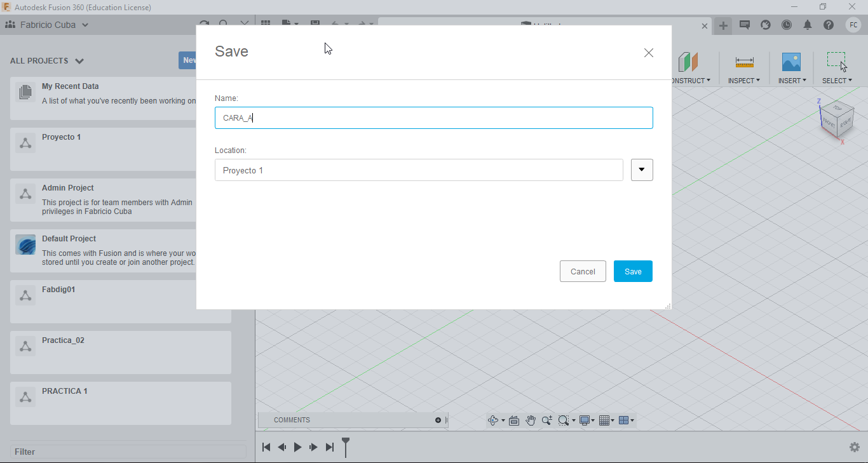Click the COMMENTS panel label
The image size is (868, 463).
[292, 420]
